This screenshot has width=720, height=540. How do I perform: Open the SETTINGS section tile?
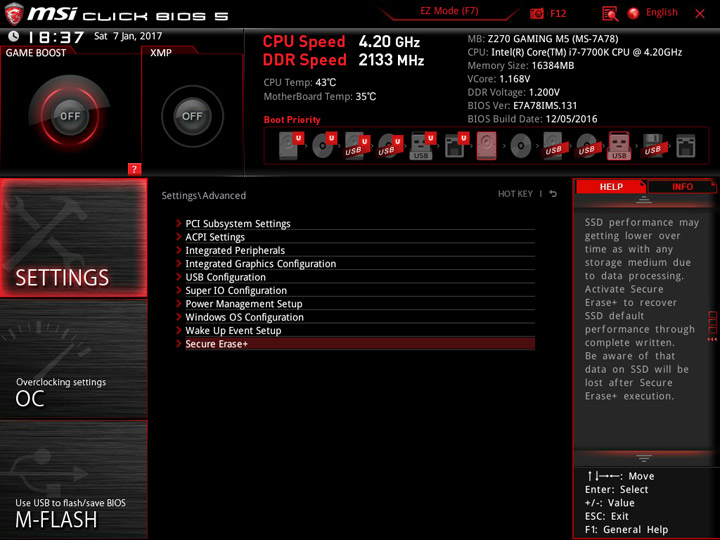pyautogui.click(x=74, y=237)
